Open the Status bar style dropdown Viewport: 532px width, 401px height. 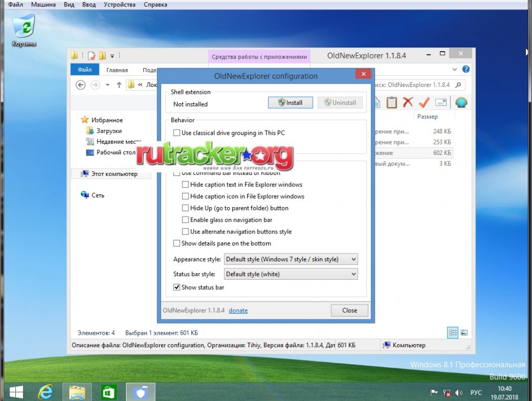click(x=291, y=274)
